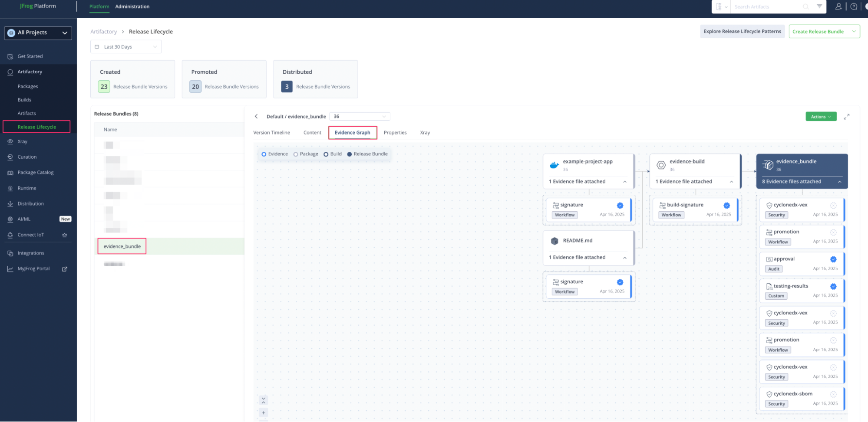Click the verified badge on the approval evidence
The height and width of the screenshot is (422, 868).
click(833, 259)
